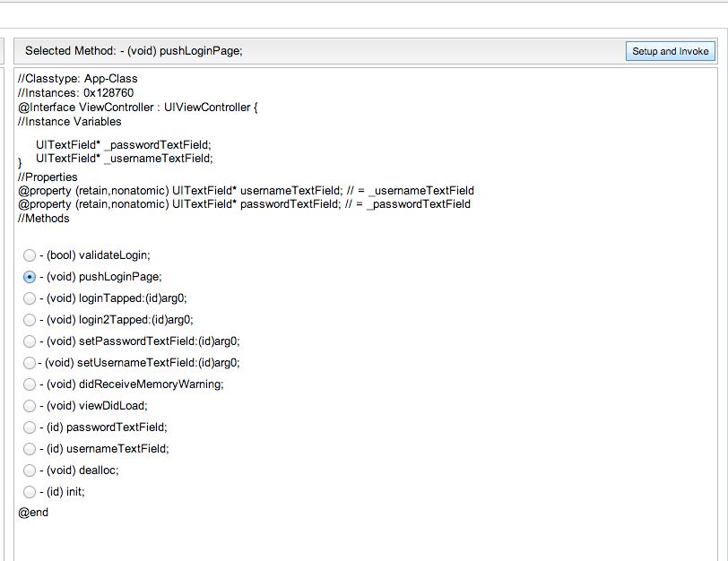Screen dimensions: 728x561
Task: Click the @property usernameTextField declaration line
Action: (246, 190)
